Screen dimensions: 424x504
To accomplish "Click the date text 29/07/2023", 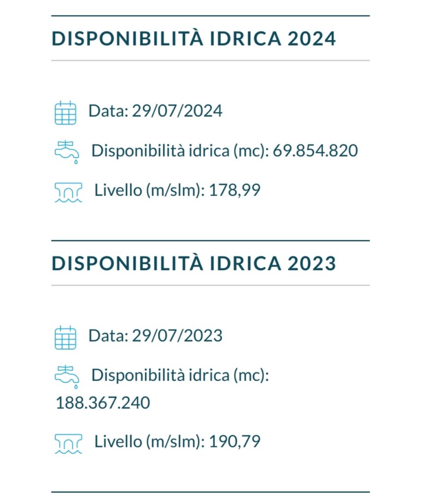I will pos(177,336).
